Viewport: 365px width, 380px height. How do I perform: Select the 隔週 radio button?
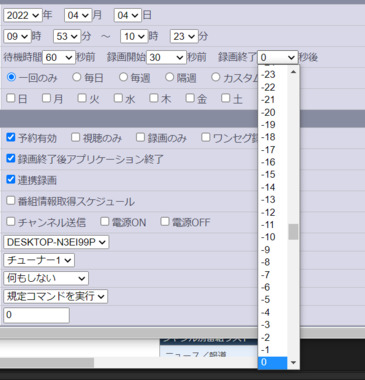pos(170,77)
